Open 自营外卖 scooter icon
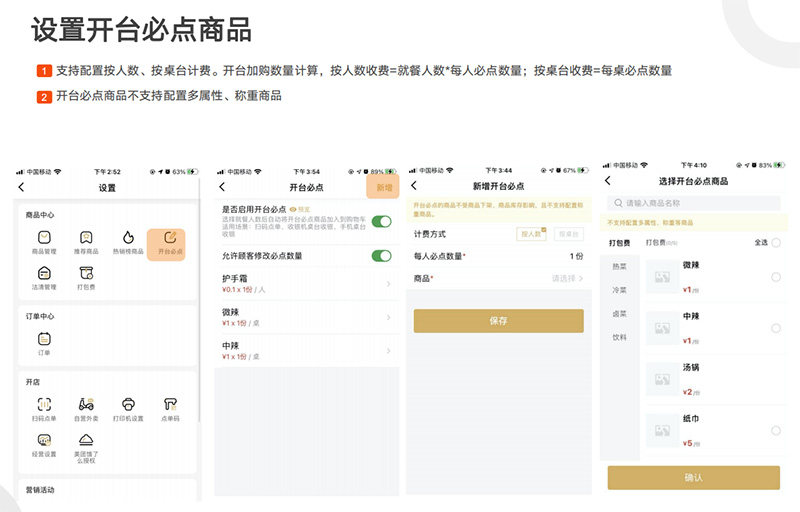Viewport: 800px width, 512px height. 86,404
